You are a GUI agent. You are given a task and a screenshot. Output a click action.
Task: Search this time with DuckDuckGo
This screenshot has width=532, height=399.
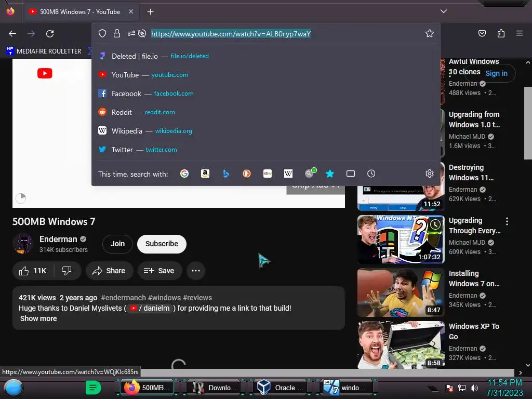247,174
